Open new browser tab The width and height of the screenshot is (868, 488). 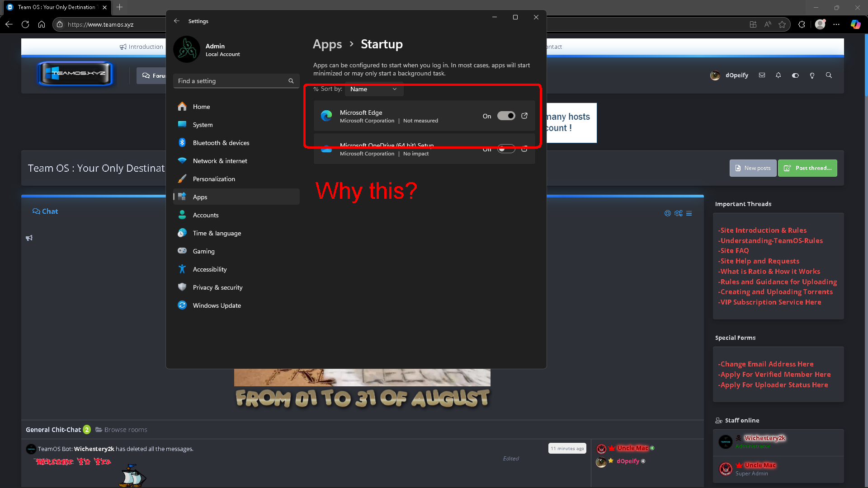pyautogui.click(x=119, y=7)
